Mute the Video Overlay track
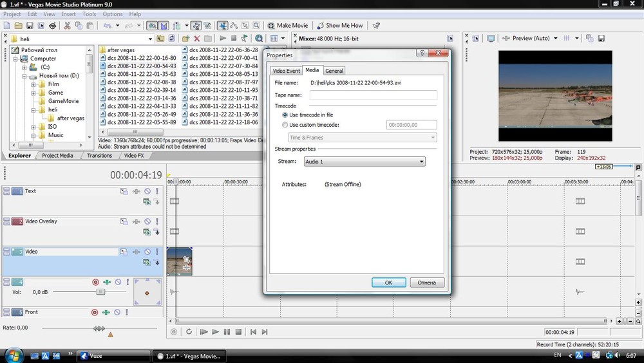Image resolution: width=644 pixels, height=363 pixels. [147, 221]
